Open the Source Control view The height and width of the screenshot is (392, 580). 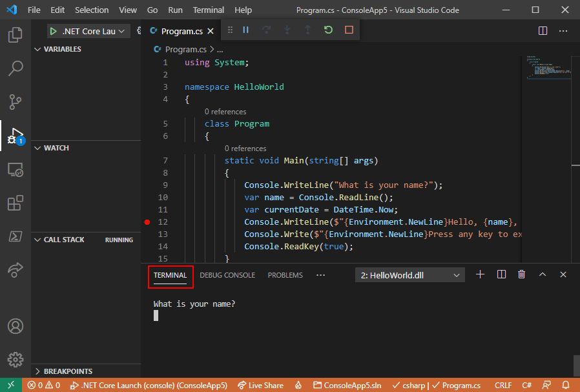[15, 101]
